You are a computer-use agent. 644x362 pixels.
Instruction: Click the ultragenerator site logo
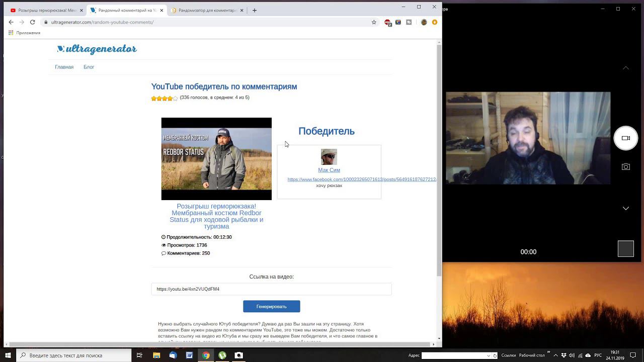(x=97, y=49)
